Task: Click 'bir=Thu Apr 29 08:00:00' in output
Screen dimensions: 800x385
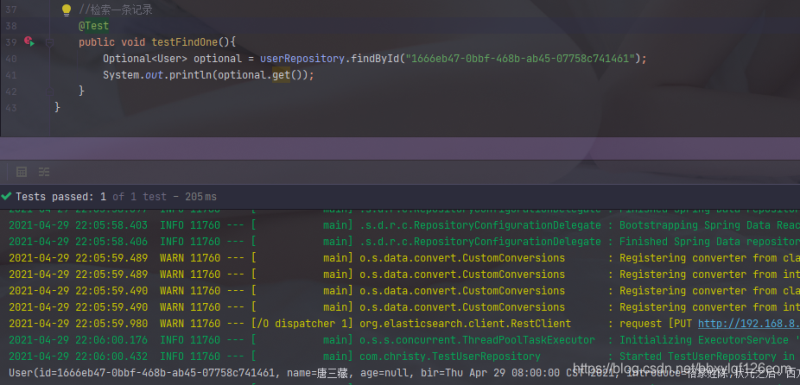Action: [491, 373]
